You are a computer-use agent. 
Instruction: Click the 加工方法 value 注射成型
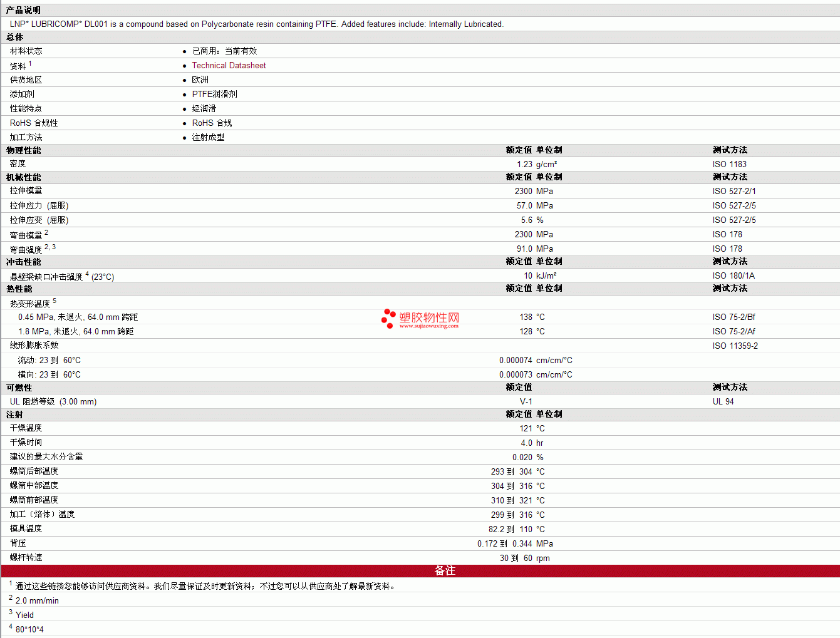pos(208,137)
